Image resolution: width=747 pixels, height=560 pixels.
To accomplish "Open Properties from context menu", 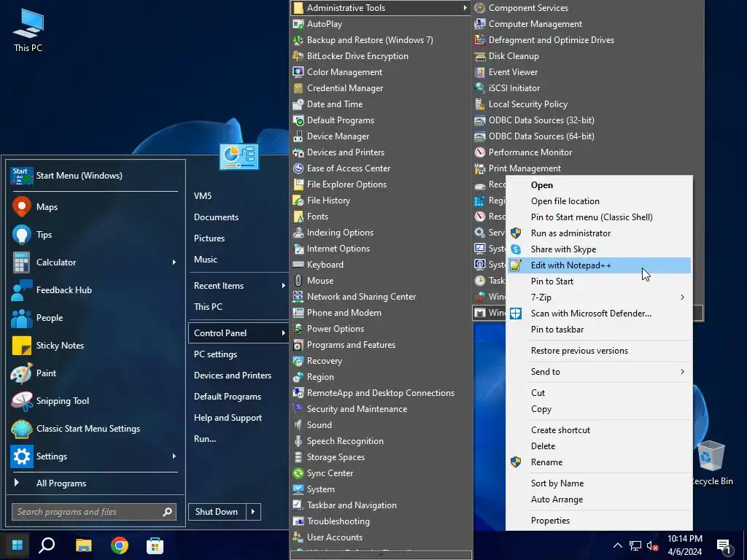I will click(x=600, y=521).
